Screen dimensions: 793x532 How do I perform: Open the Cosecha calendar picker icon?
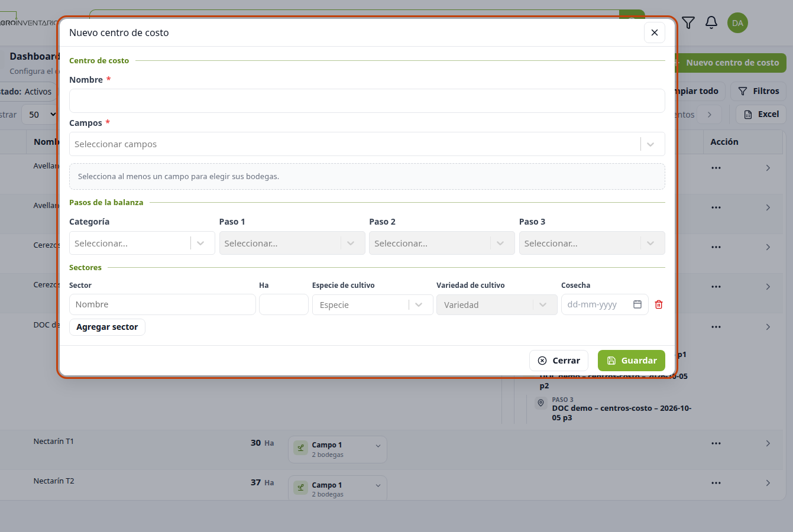coord(637,304)
